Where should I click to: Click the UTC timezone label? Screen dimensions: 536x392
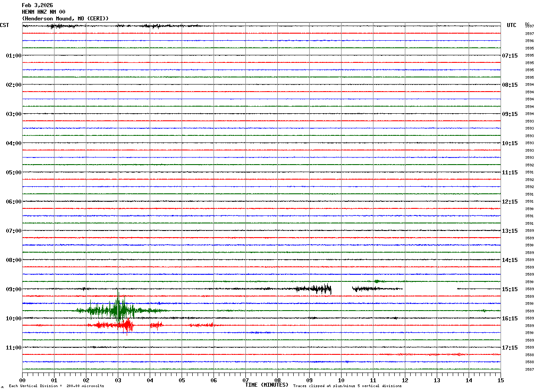[512, 25]
